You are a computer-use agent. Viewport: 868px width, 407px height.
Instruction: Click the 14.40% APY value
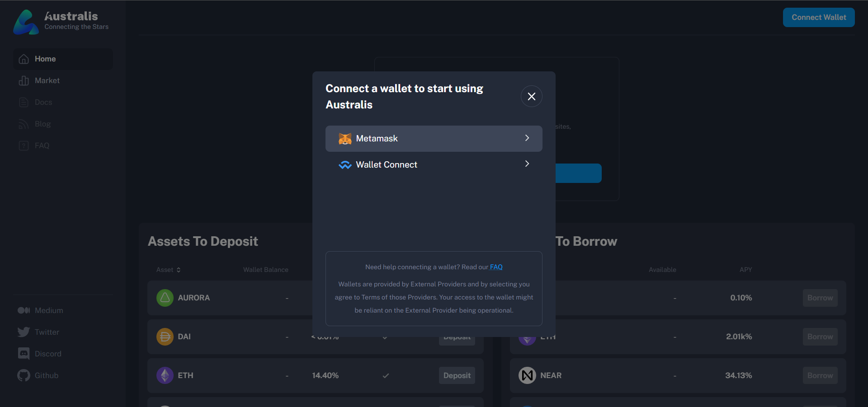tap(325, 375)
